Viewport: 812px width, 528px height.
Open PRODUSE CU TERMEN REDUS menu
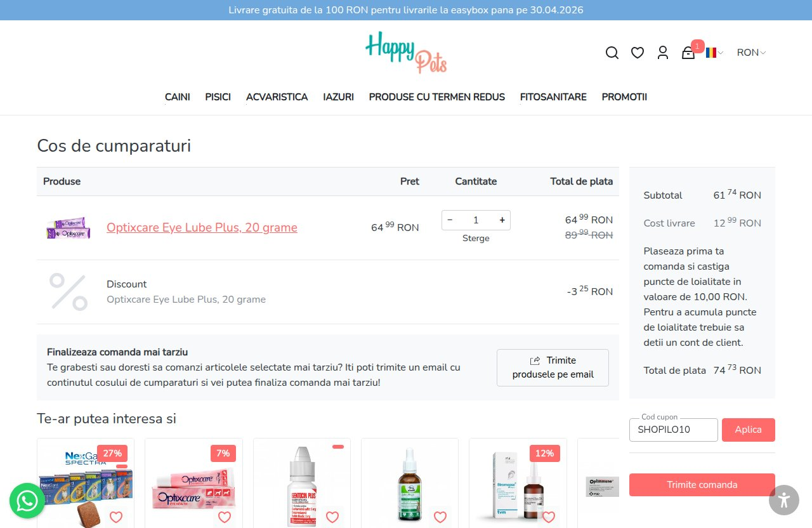tap(437, 97)
